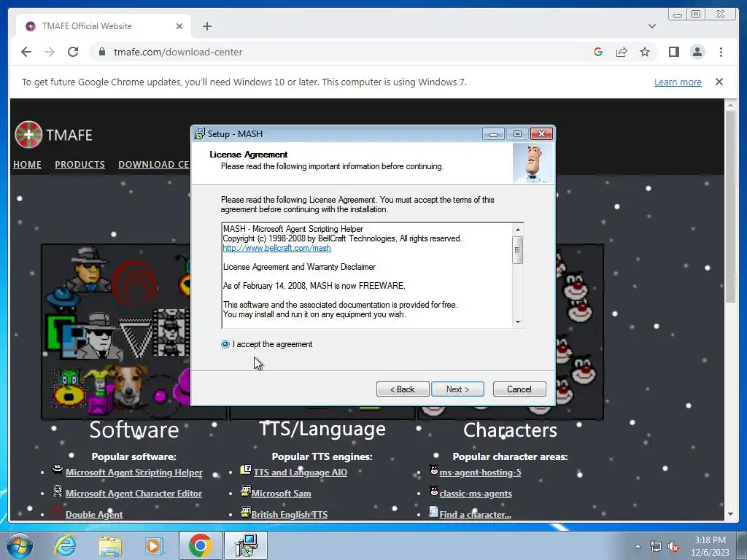Image resolution: width=747 pixels, height=560 pixels.
Task: Open a new Chrome tab with plus
Action: (x=206, y=26)
